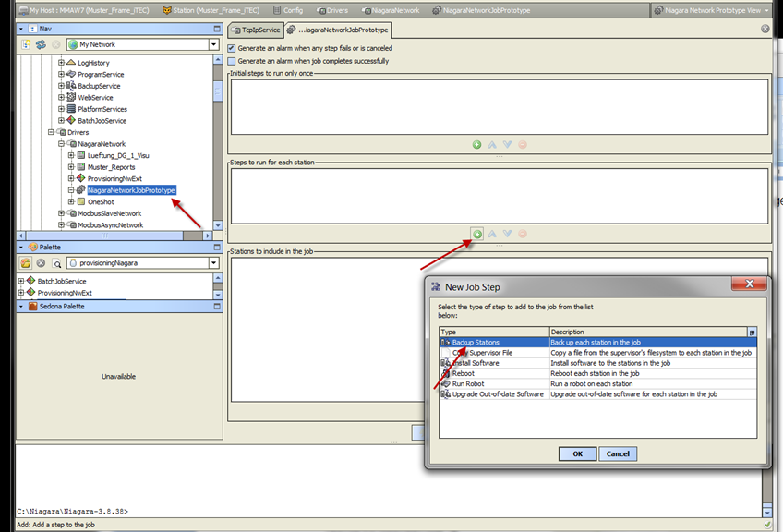783x532 pixels.
Task: Collapse the NiagaraNetwork tree node
Action: pyautogui.click(x=61, y=144)
